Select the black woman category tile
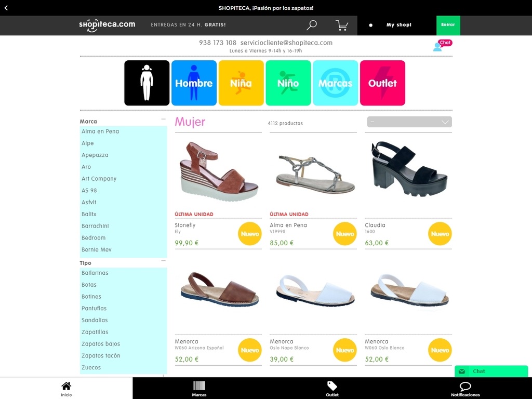The height and width of the screenshot is (399, 532). [x=147, y=83]
